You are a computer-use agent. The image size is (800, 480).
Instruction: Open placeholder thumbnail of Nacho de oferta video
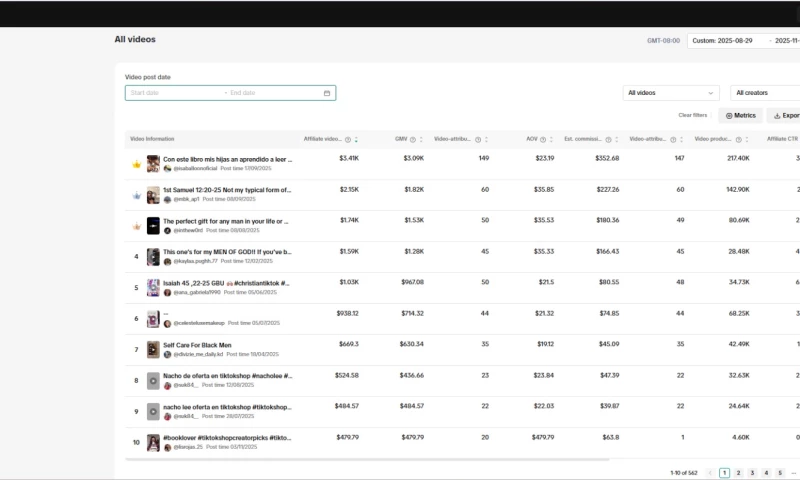[x=153, y=381]
